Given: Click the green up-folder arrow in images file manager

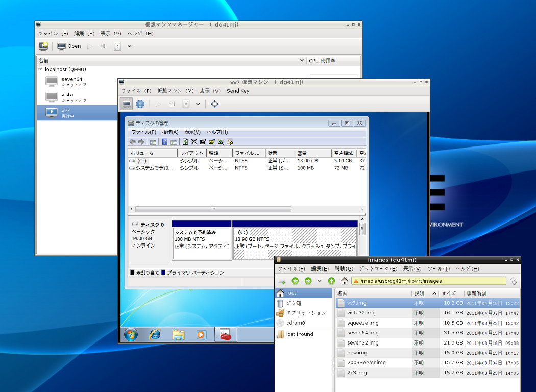Looking at the screenshot, I should click(331, 281).
